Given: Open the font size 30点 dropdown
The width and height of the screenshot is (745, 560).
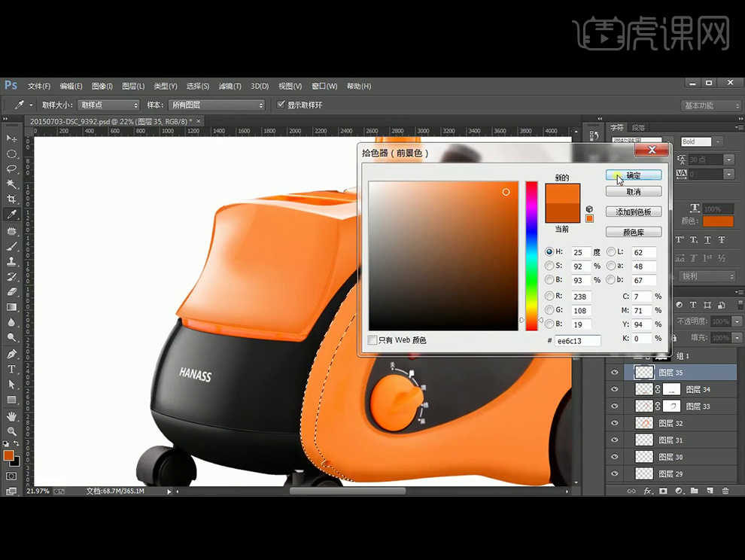Looking at the screenshot, I should [x=729, y=160].
